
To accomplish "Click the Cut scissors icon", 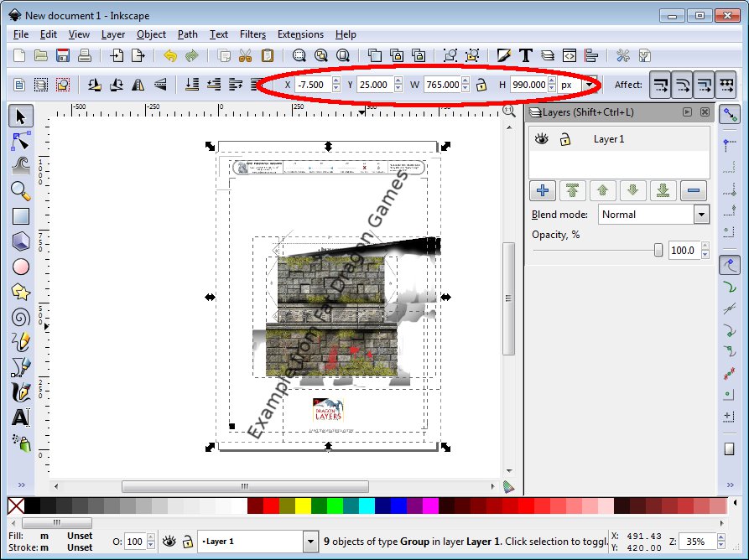I will (x=245, y=56).
